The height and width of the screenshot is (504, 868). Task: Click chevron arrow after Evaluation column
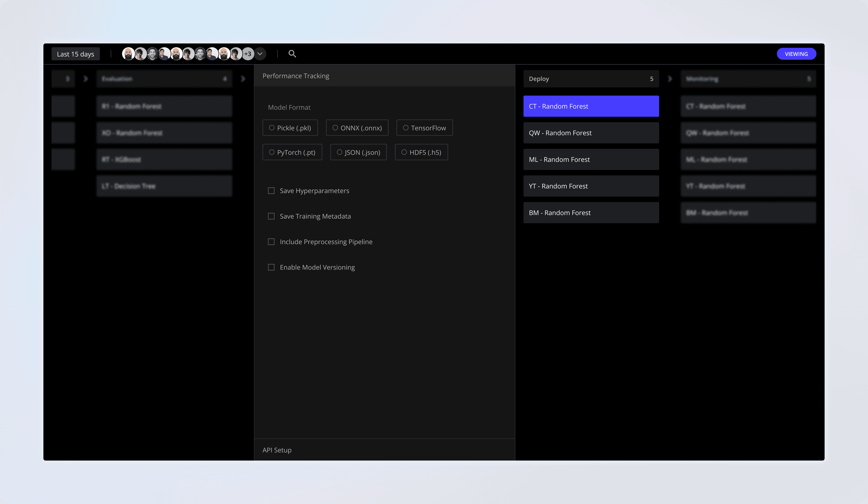click(x=243, y=79)
